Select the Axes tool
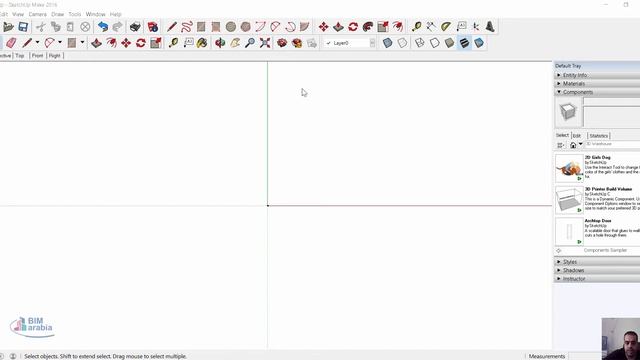The width and height of the screenshot is (640, 360). [476, 27]
